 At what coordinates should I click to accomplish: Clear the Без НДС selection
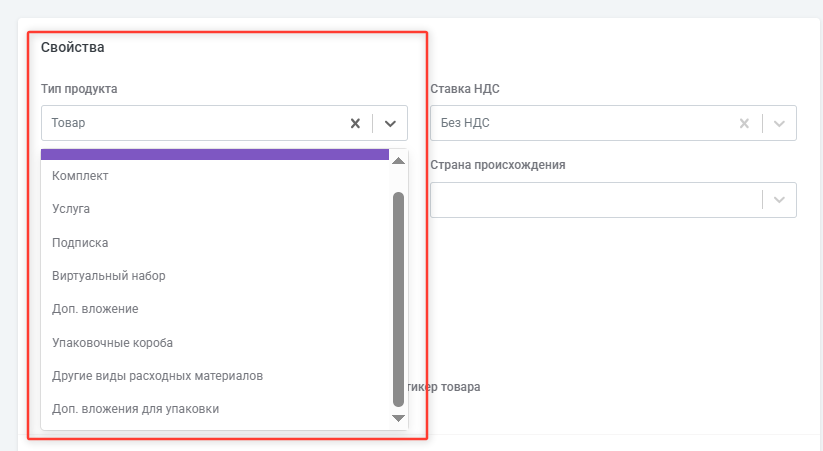point(743,123)
